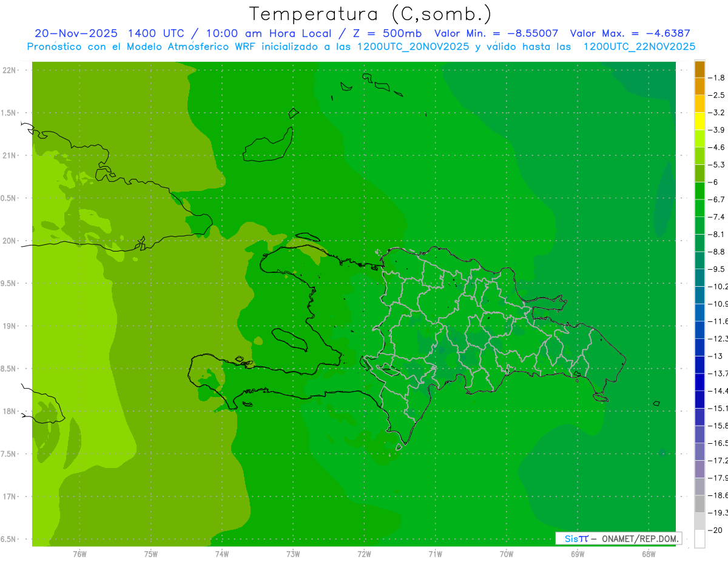The image size is (728, 562).
Task: Click the -7.4 color scale label
Action: tap(716, 217)
